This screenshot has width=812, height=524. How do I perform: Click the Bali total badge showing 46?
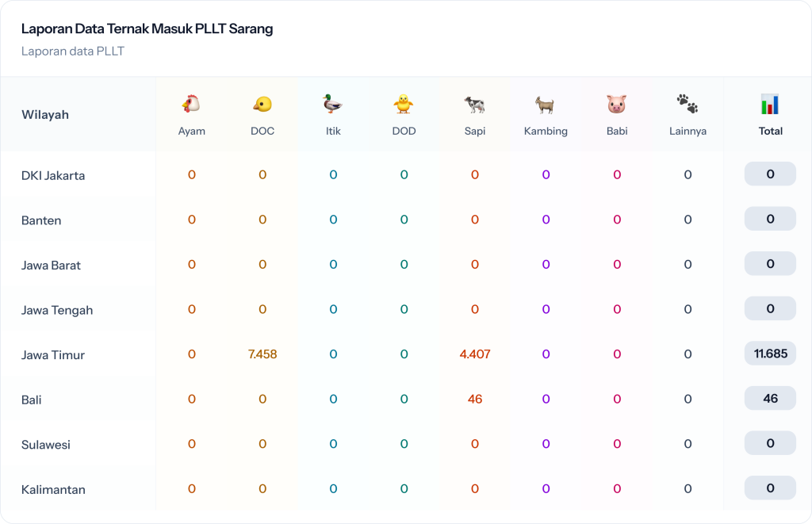(770, 399)
